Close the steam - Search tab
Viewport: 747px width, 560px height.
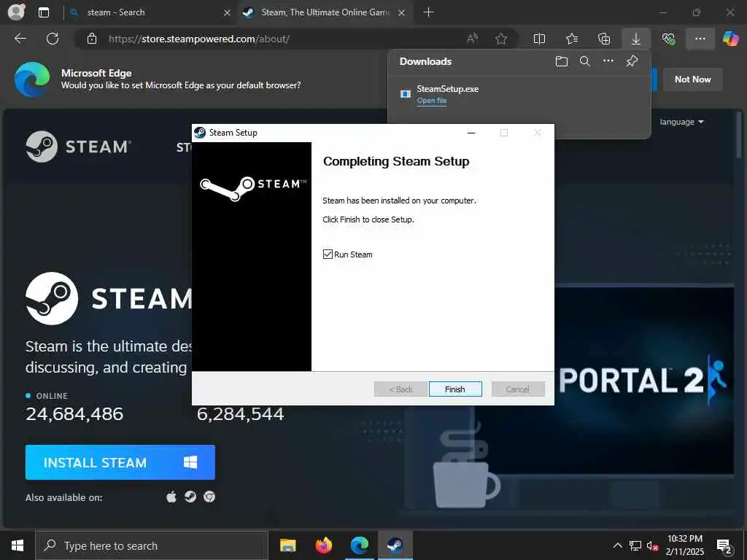point(228,13)
